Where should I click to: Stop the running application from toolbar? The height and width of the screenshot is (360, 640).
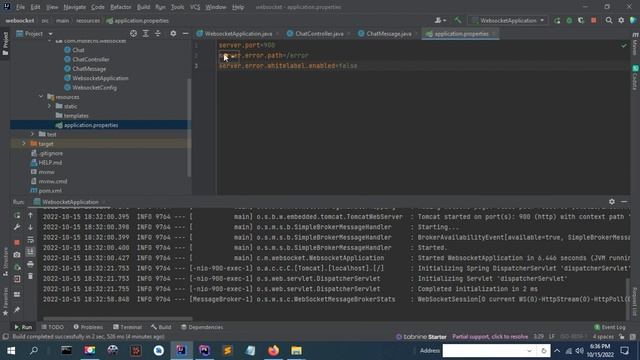pyautogui.click(x=593, y=20)
